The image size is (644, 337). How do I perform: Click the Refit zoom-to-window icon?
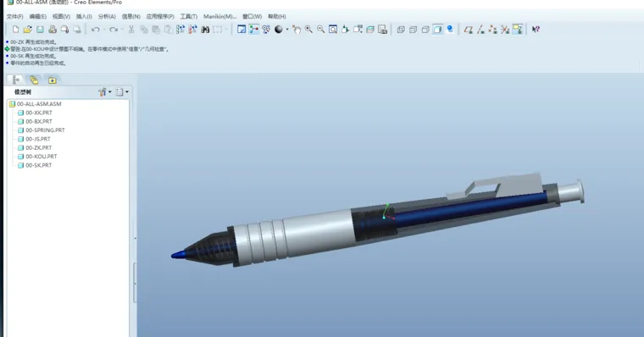tap(333, 30)
